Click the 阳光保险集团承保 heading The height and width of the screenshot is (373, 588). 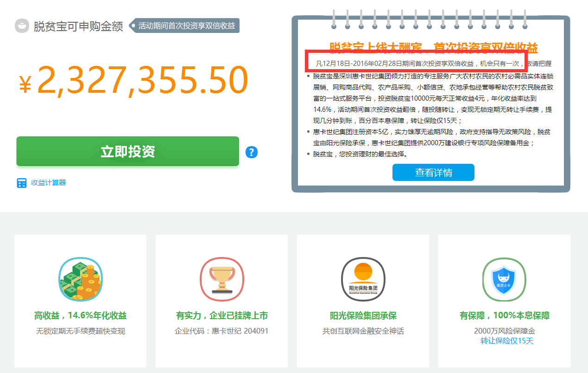[363, 316]
